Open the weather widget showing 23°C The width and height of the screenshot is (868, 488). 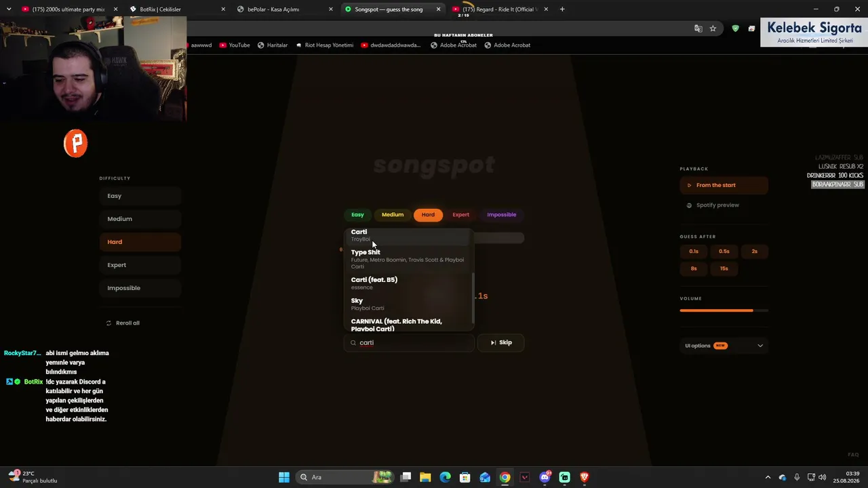[33, 477]
